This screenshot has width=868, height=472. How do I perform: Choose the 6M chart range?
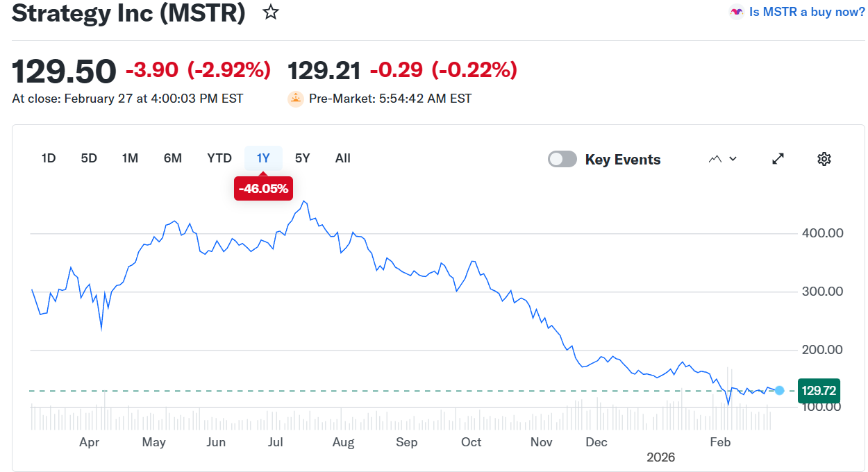(x=173, y=158)
